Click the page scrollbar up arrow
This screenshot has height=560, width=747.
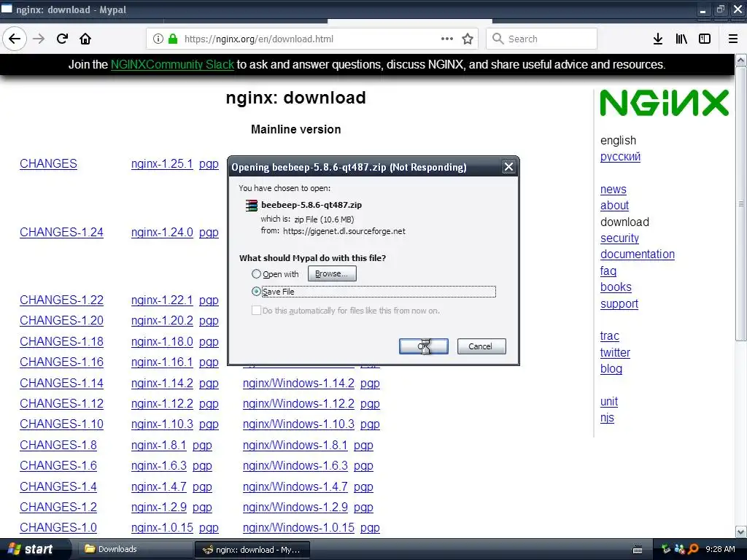click(741, 60)
